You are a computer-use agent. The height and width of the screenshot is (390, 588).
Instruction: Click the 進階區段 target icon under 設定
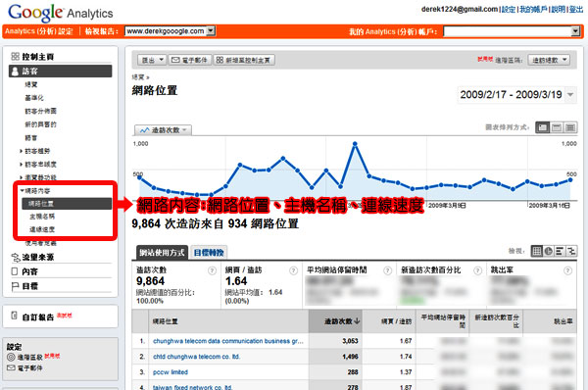point(11,358)
